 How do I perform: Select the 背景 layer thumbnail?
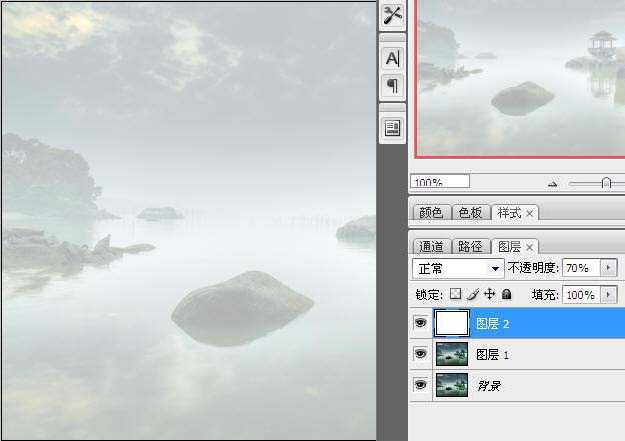point(452,385)
